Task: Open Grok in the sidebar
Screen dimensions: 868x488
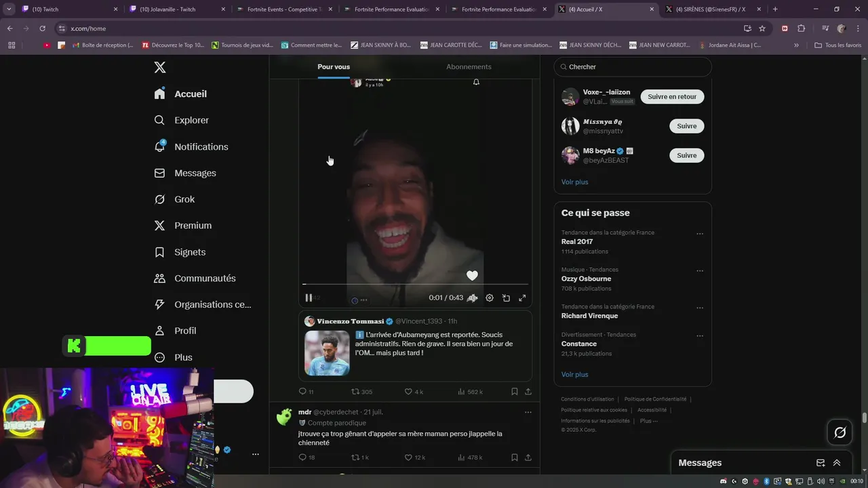Action: click(x=174, y=199)
